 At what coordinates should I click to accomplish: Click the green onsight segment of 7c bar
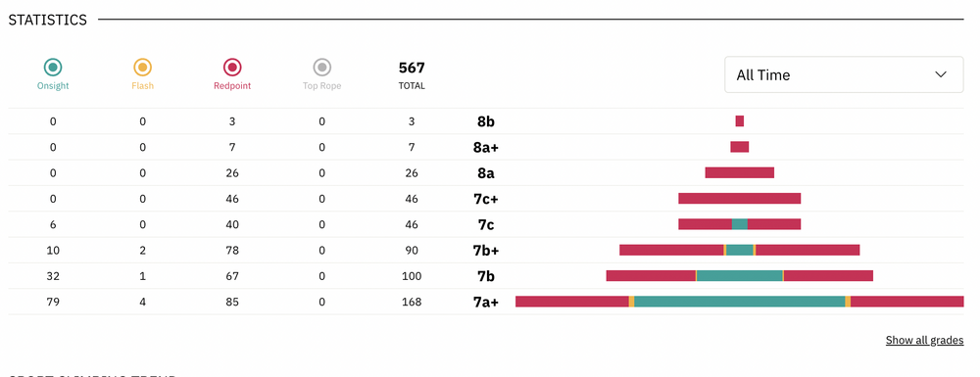click(739, 224)
